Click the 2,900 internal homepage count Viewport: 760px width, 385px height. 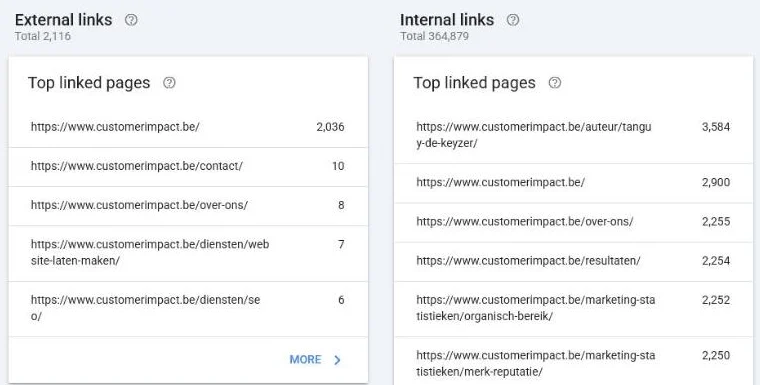716,182
